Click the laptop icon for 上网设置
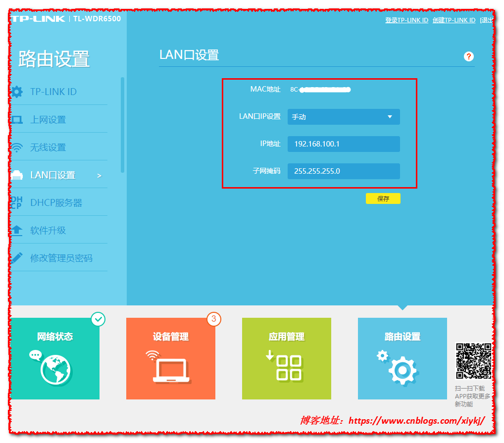This screenshot has width=504, height=443. [x=17, y=120]
